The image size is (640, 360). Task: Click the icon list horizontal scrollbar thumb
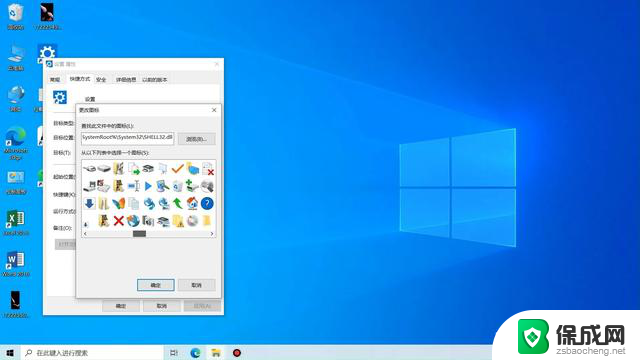(x=139, y=234)
